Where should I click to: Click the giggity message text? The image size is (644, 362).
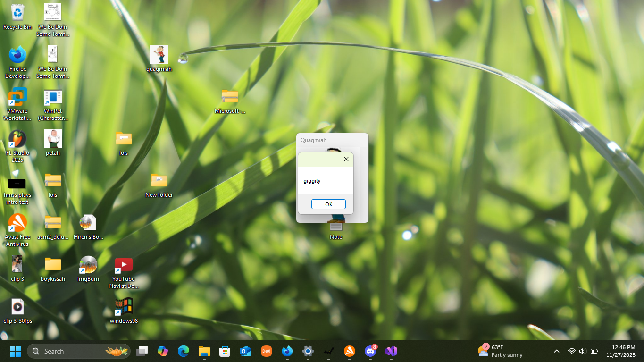pyautogui.click(x=312, y=181)
